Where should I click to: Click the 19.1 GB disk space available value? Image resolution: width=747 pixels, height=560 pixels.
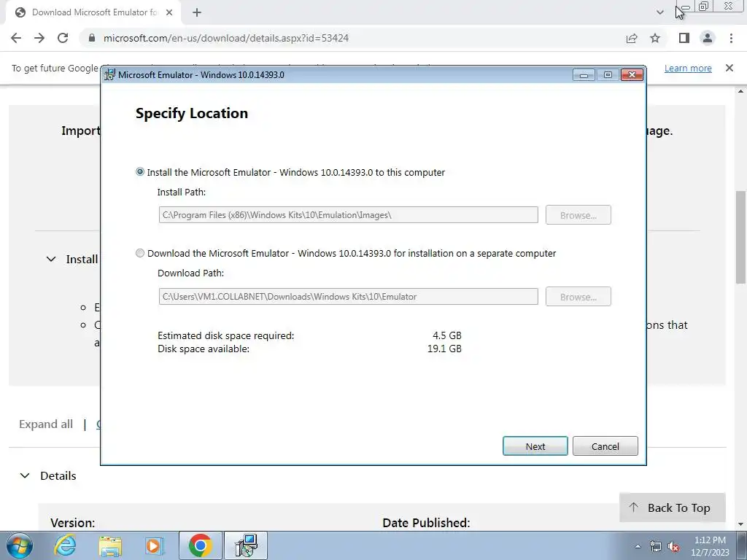click(444, 349)
